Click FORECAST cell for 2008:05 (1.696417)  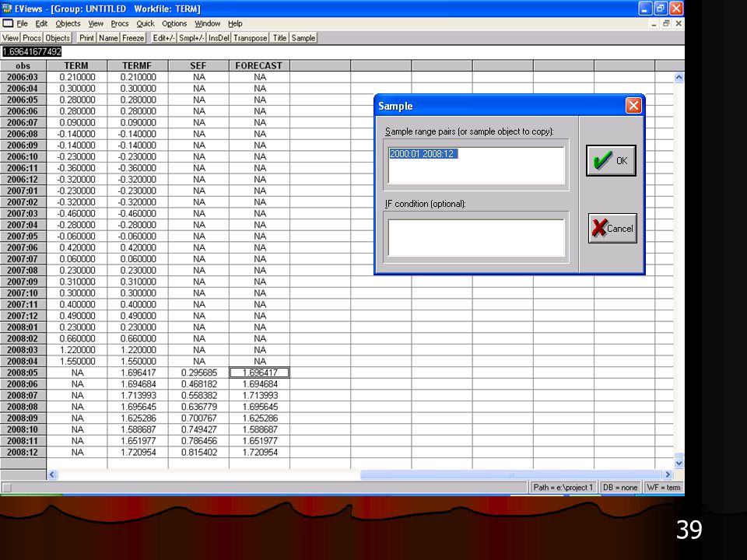(259, 373)
